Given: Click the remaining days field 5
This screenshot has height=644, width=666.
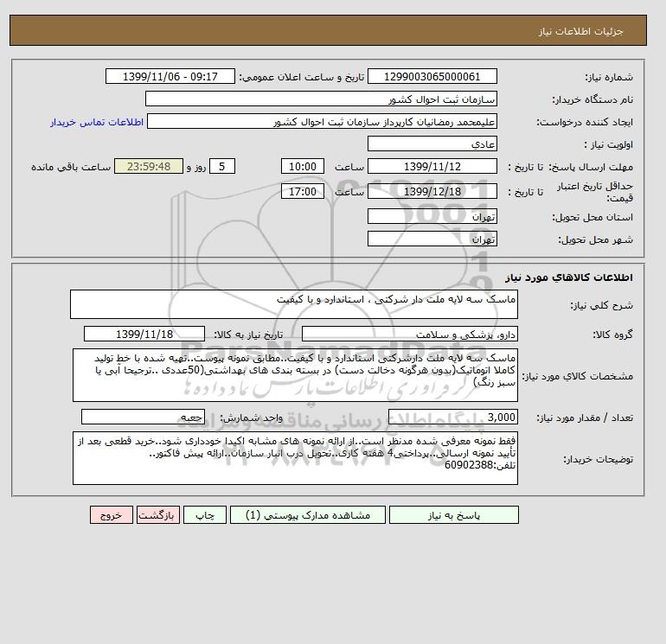Looking at the screenshot, I should pos(221,167).
